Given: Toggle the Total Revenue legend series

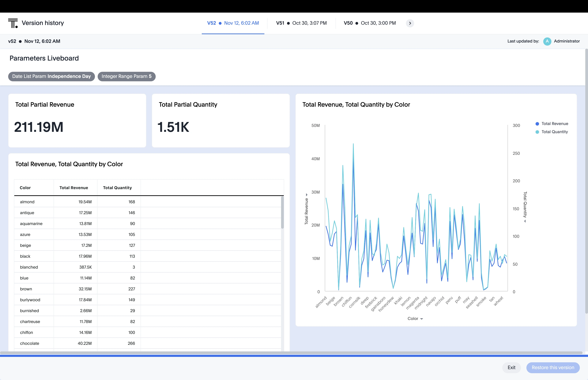Looking at the screenshot, I should click(x=552, y=124).
